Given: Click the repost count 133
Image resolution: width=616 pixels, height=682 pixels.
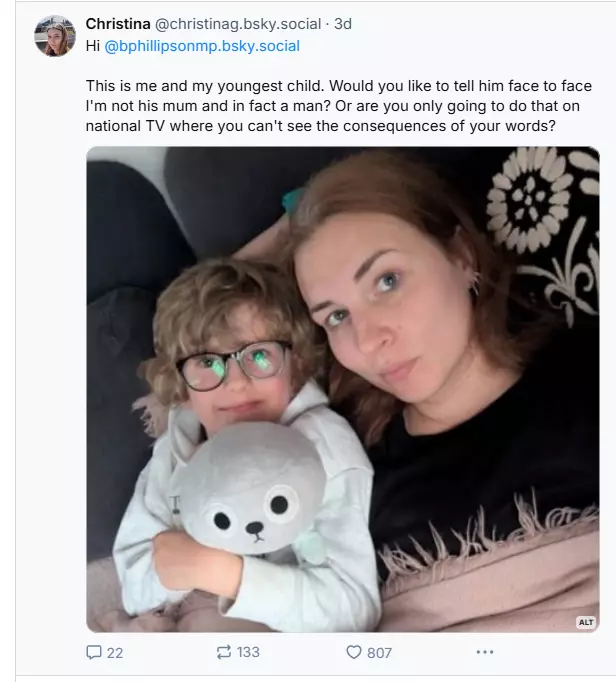Looking at the screenshot, I should click(x=248, y=652).
